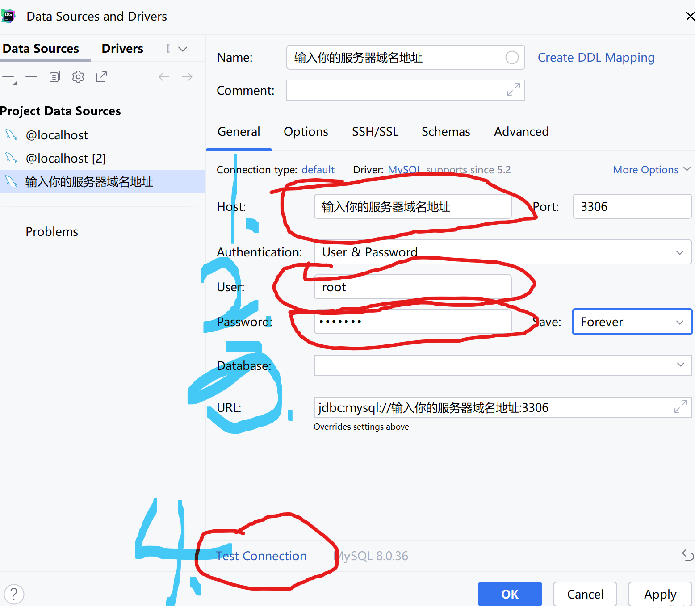Confirm with the OK button
This screenshot has height=616, width=695.
[x=510, y=594]
